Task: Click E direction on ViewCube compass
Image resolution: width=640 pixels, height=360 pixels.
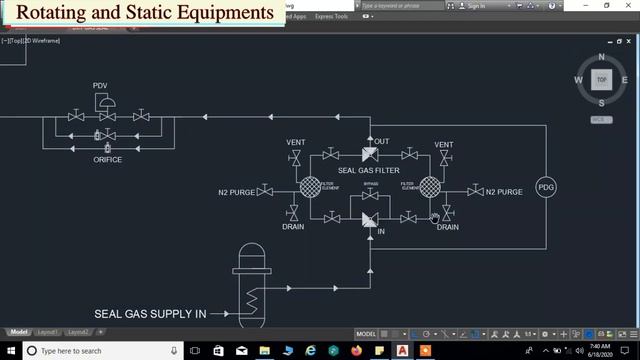Action: pos(624,80)
